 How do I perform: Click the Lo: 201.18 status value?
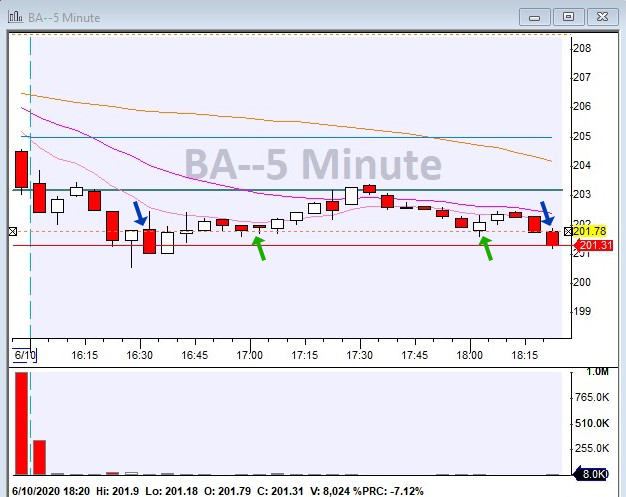(x=172, y=491)
